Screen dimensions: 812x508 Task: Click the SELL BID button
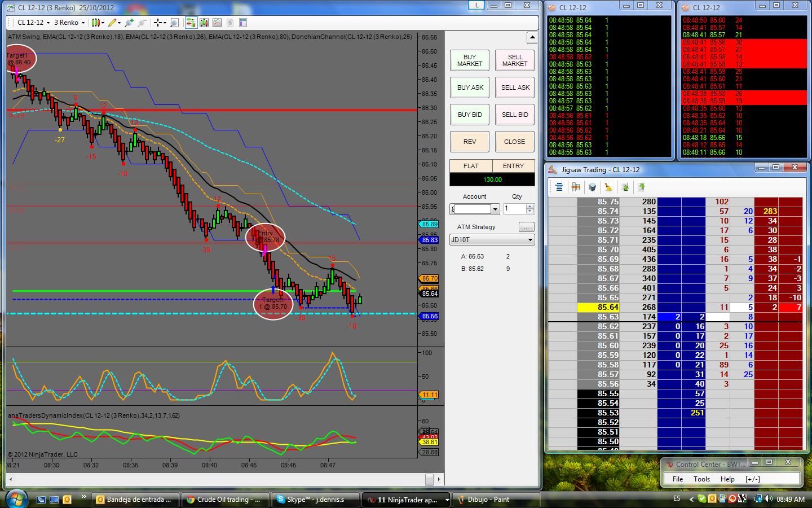[515, 115]
